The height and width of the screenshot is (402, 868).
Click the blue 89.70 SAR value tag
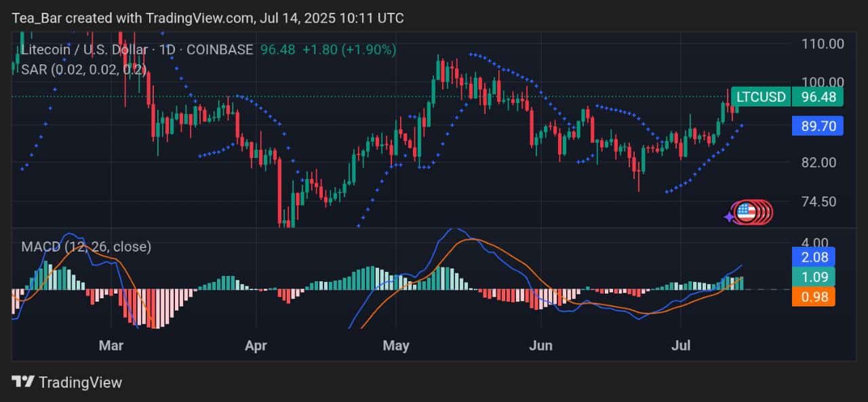(818, 125)
